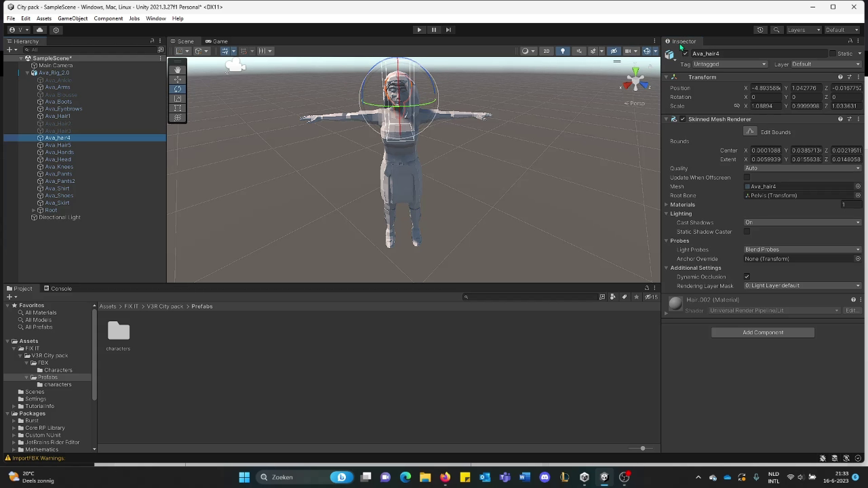Click the Step frame button
Screen dimensions: 868x488
point(448,30)
